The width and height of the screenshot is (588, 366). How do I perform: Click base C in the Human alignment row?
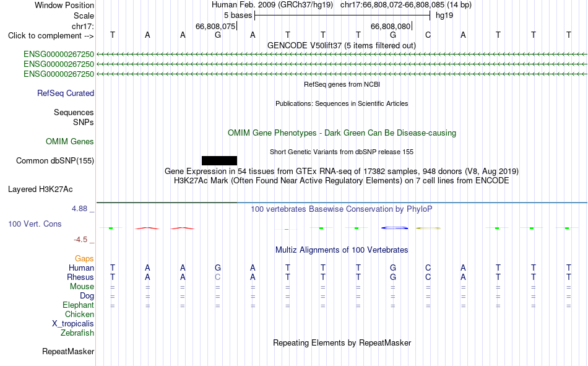(x=428, y=268)
